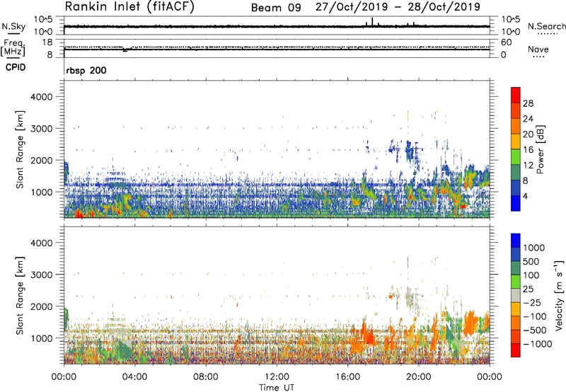Click the '28' tick on the Power colorbar
Image resolution: width=566 pixels, height=392 pixels.
tap(528, 103)
